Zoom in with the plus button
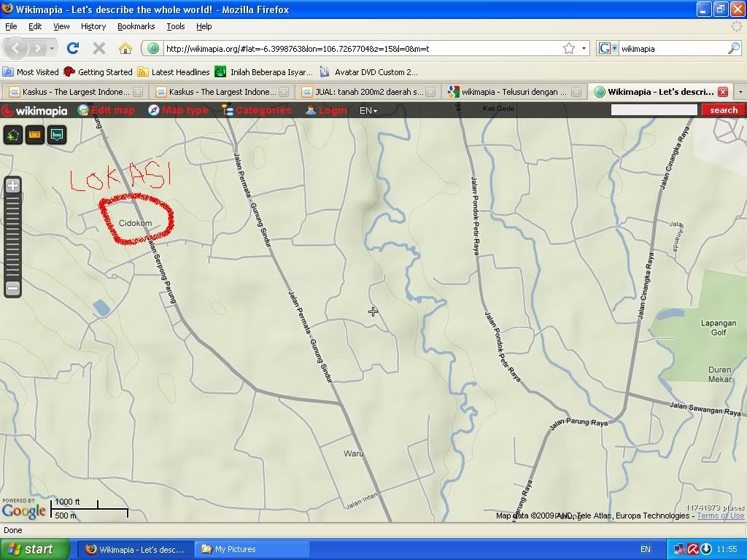747x560 pixels. coord(13,185)
